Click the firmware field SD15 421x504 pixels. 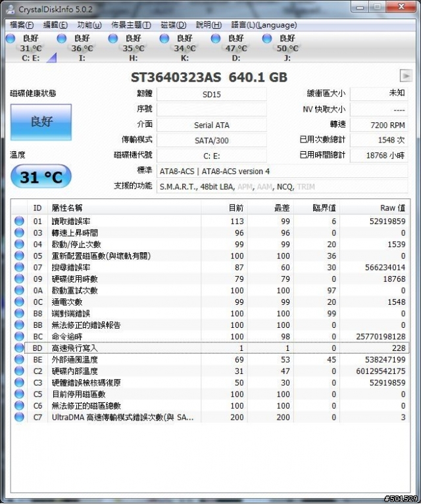click(211, 94)
